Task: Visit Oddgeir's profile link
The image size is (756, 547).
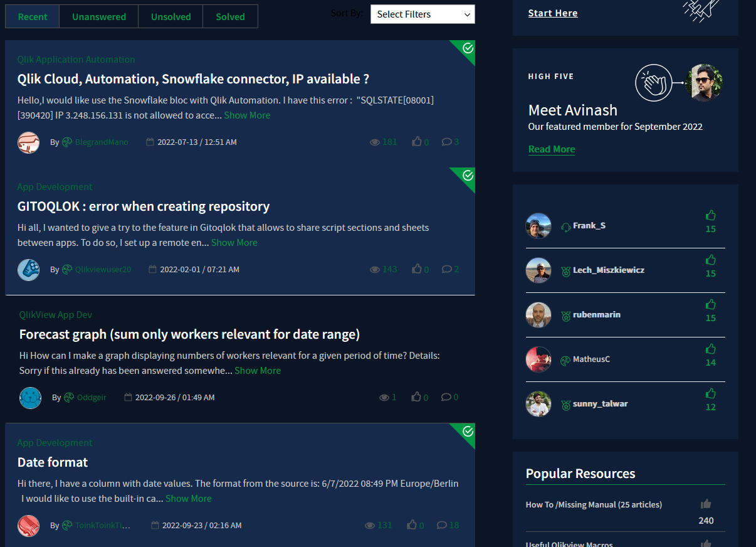Action: click(x=92, y=398)
